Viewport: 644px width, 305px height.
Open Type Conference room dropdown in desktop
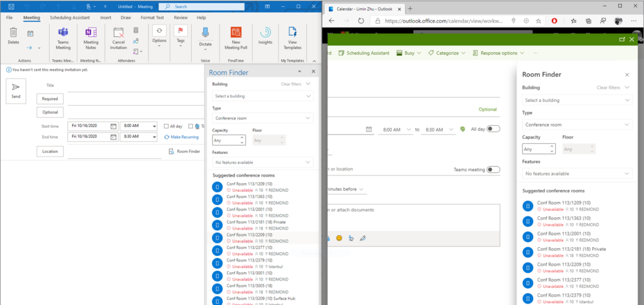(x=262, y=118)
